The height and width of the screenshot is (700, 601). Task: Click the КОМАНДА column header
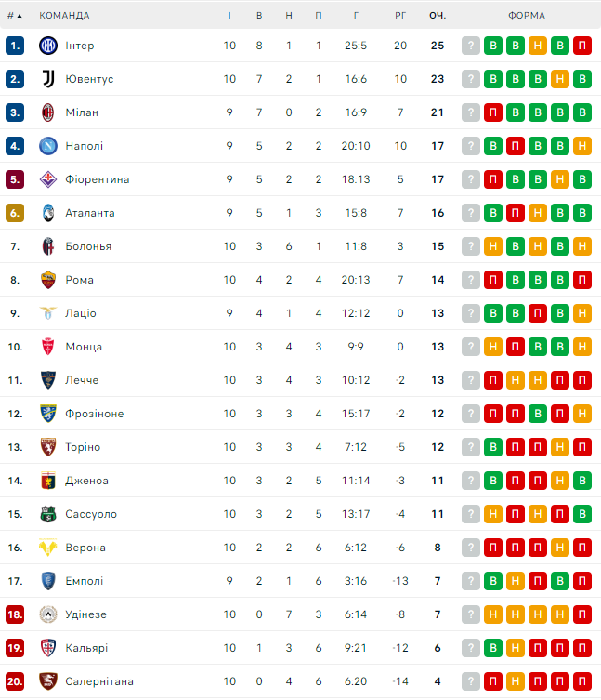(x=64, y=16)
